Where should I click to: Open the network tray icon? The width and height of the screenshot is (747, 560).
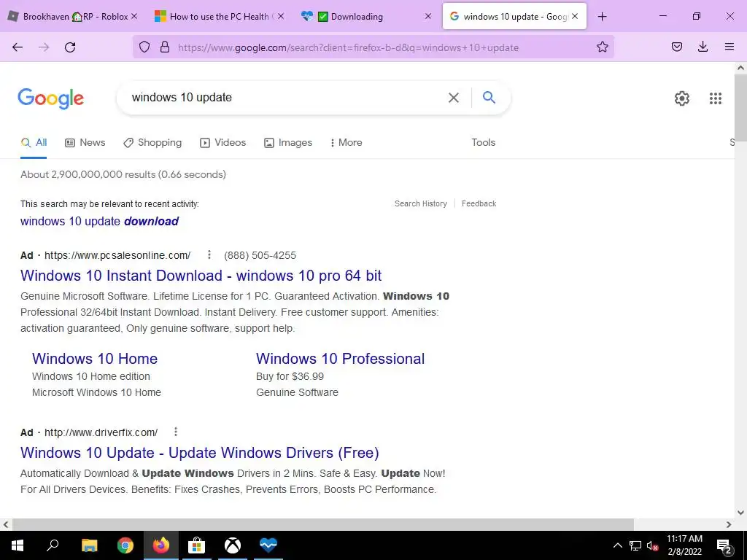coord(635,545)
